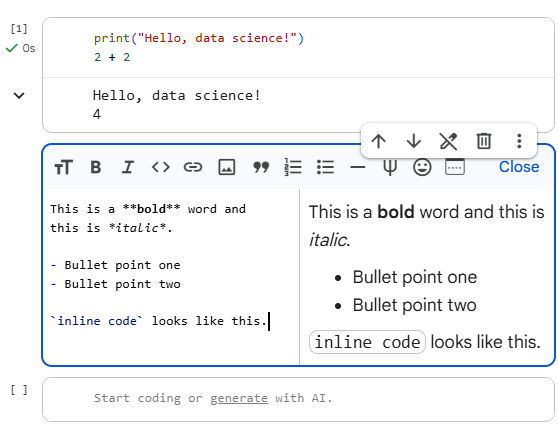Viewport: 558px width, 429px height.
Task: Click rendered 'Bullet point two' in preview
Action: (415, 305)
